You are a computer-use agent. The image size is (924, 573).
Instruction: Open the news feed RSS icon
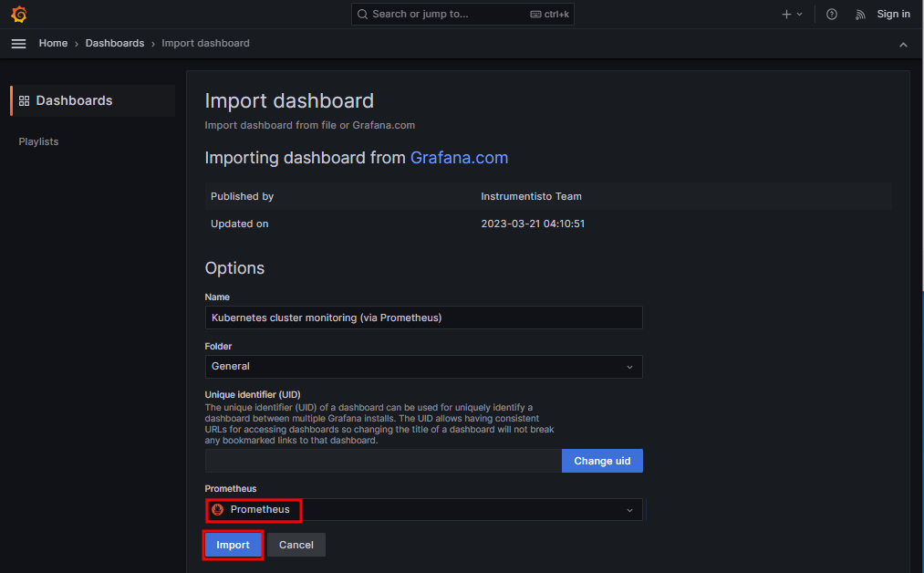pyautogui.click(x=860, y=15)
